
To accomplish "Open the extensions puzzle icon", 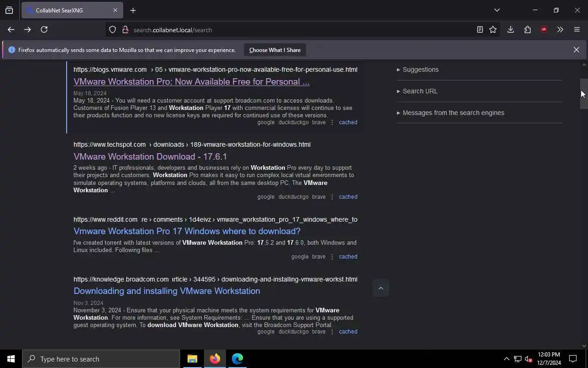I will pos(527,29).
